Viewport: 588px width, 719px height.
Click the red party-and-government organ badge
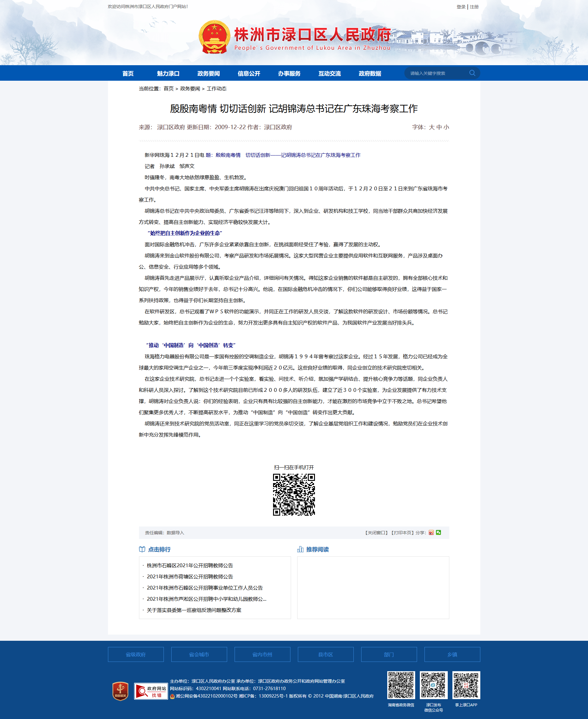[x=121, y=691]
